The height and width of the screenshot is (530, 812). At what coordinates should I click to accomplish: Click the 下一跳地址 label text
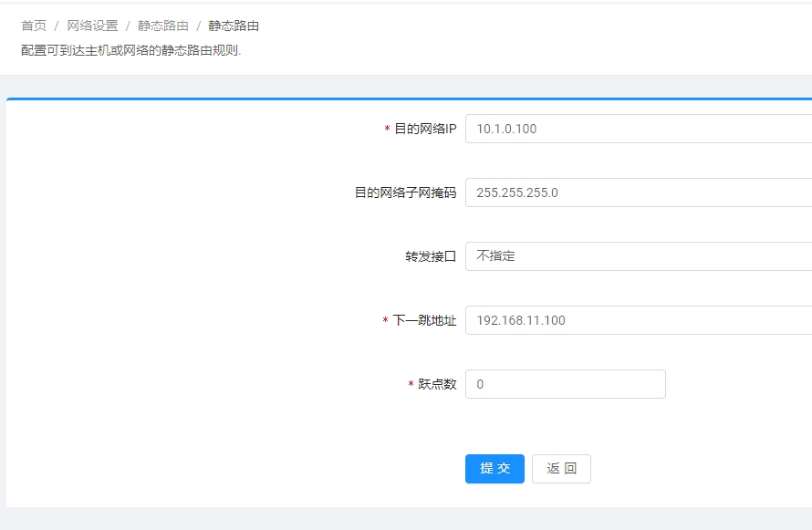click(424, 321)
